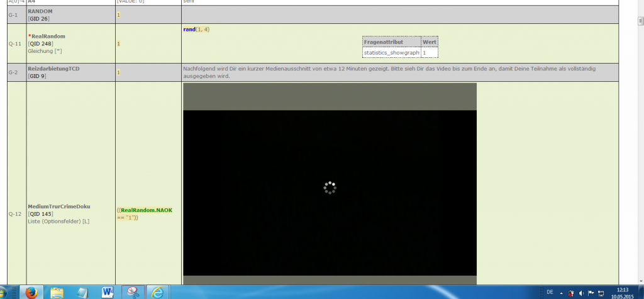Switch to the Snipping Tool

133,292
